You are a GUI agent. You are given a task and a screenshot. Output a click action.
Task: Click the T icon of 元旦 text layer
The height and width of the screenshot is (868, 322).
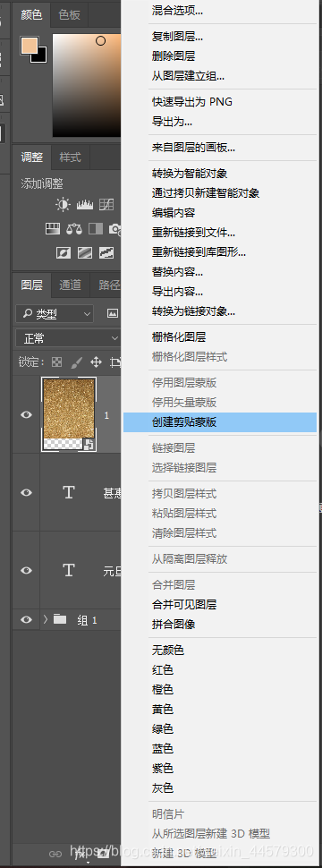[69, 570]
